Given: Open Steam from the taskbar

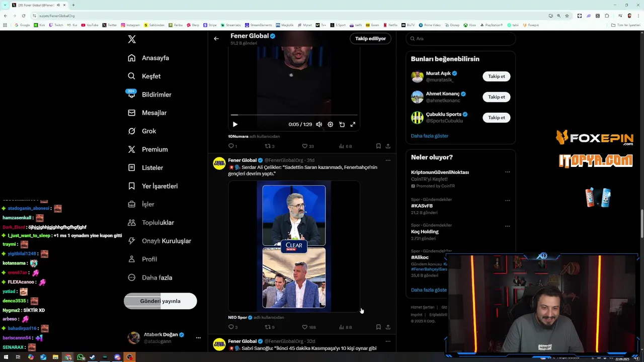Looking at the screenshot, I should [x=92, y=357].
